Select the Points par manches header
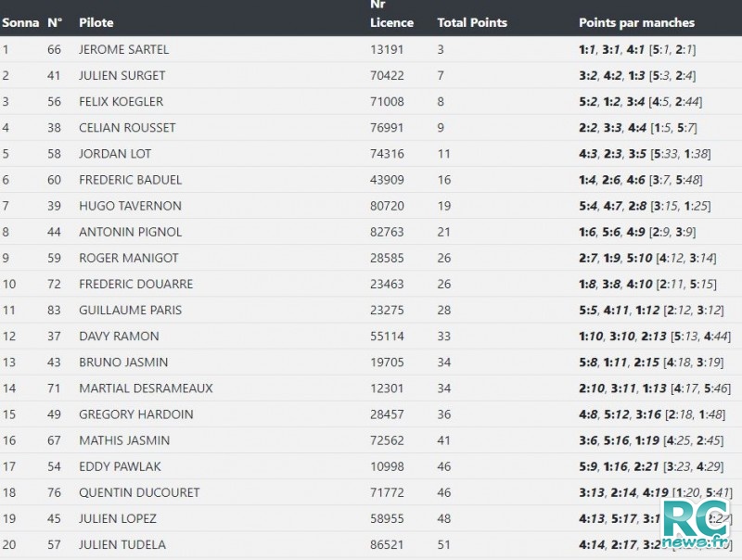 pos(636,22)
